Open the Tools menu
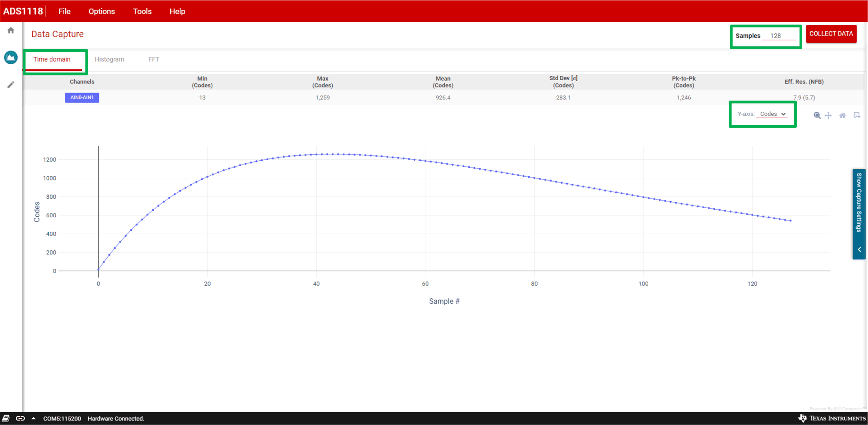Image resolution: width=868 pixels, height=425 pixels. pos(142,11)
